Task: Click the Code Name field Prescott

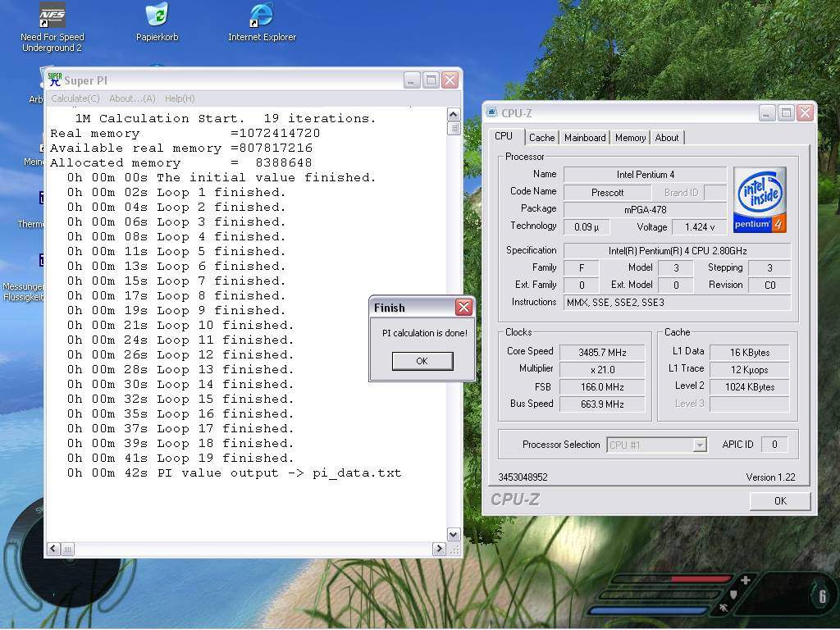Action: click(608, 192)
